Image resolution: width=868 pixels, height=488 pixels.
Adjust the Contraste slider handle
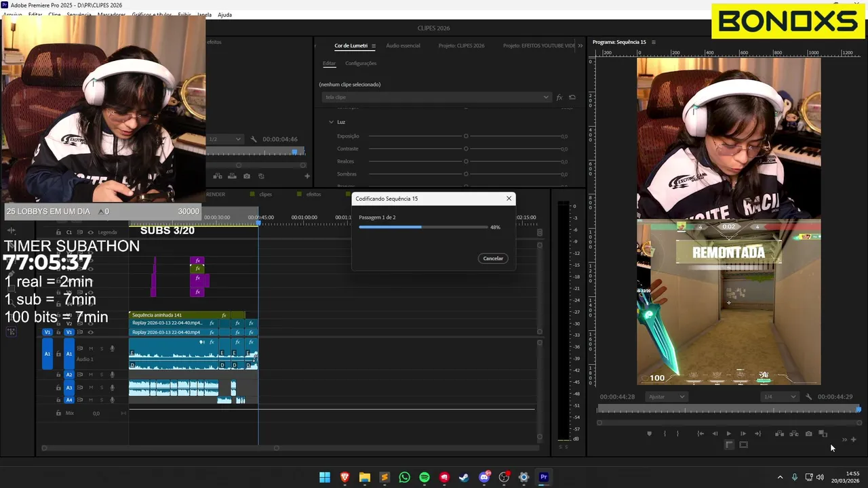(466, 148)
